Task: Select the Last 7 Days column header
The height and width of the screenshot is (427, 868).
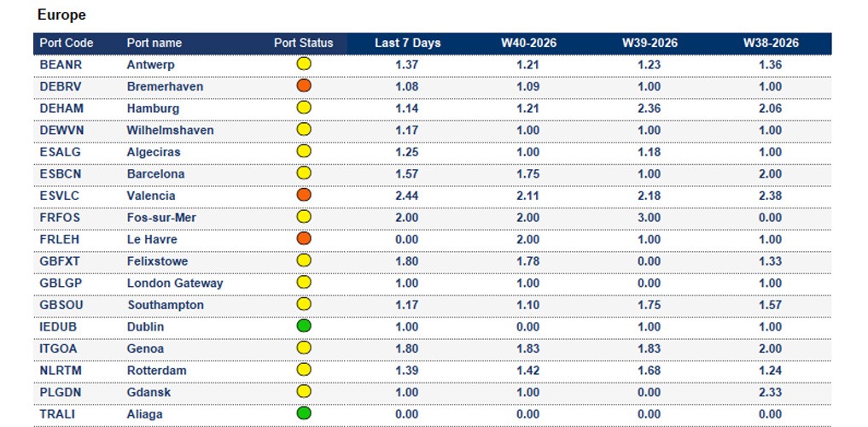Action: coord(407,44)
